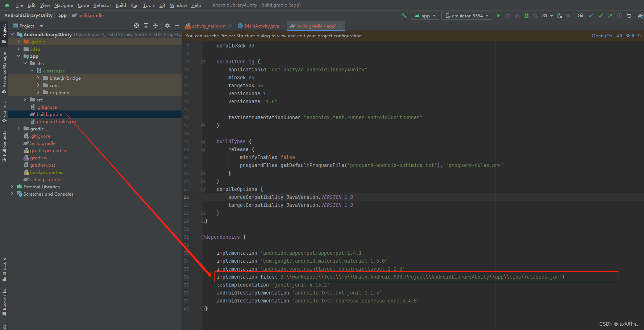The height and width of the screenshot is (330, 644).
Task: Hide the Project panel with minus icon
Action: (177, 26)
